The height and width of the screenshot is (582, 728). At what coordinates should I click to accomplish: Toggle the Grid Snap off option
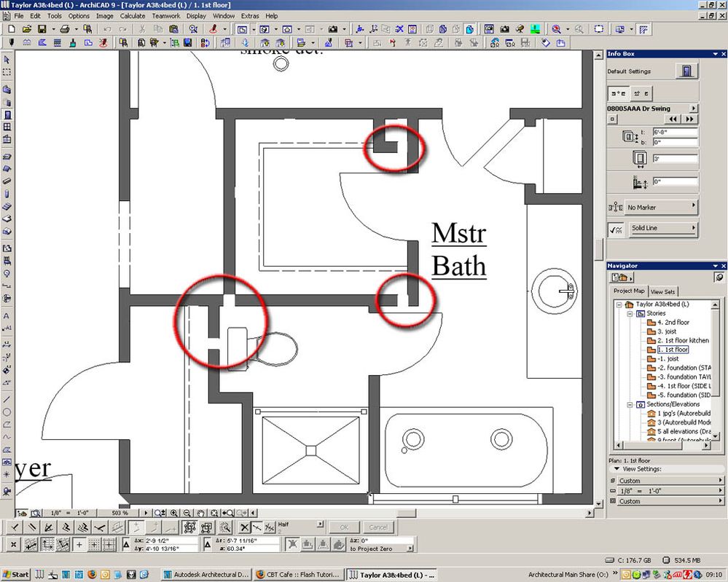point(79,544)
